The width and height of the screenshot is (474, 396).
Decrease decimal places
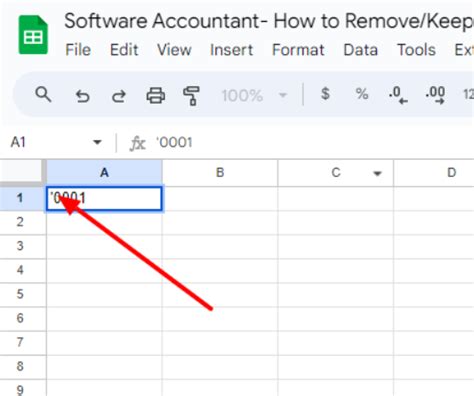pyautogui.click(x=398, y=95)
